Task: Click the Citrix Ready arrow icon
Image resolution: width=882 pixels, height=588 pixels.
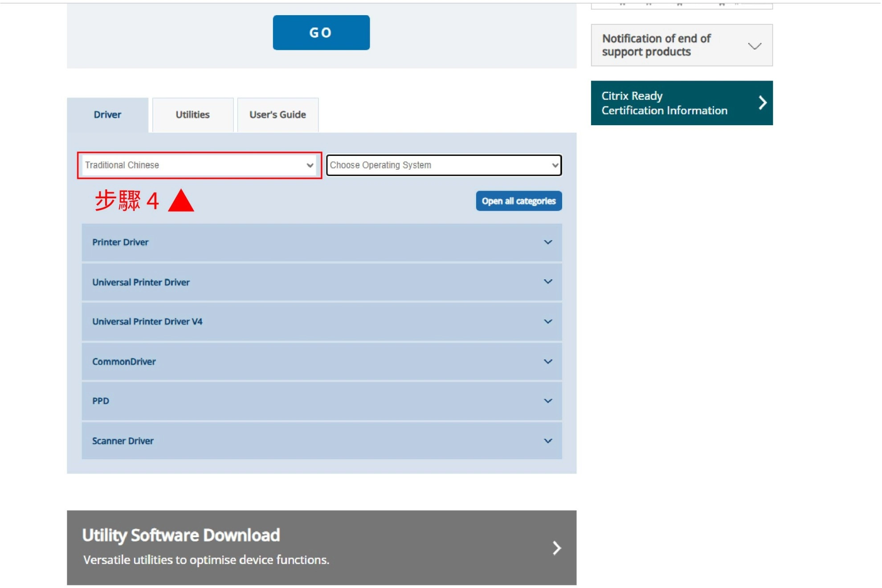Action: [x=762, y=103]
